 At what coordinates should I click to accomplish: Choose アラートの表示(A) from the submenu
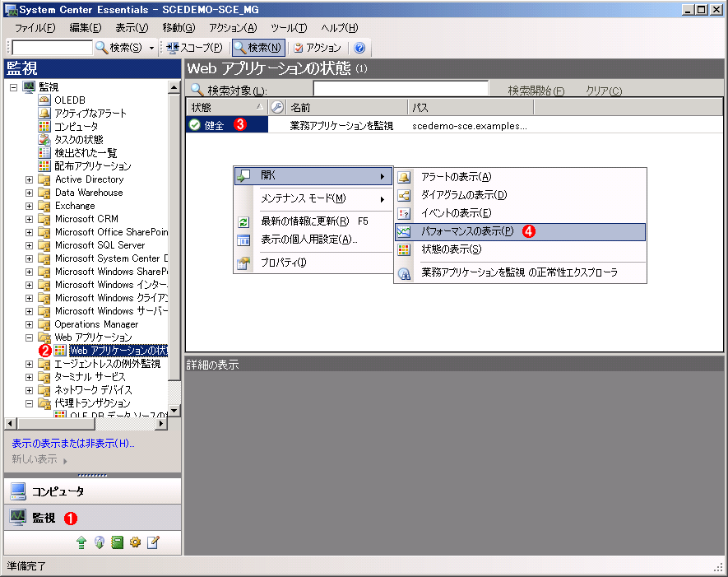click(520, 176)
